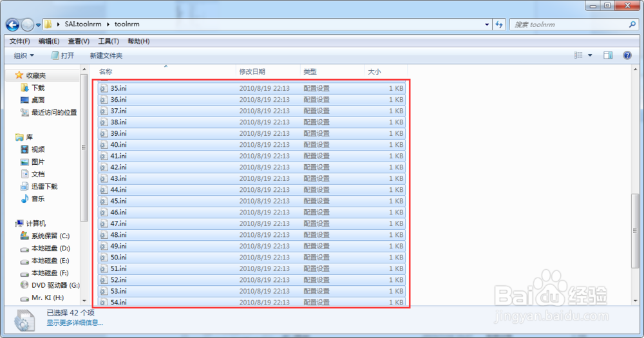Open the 工具(T) menu

coord(108,41)
